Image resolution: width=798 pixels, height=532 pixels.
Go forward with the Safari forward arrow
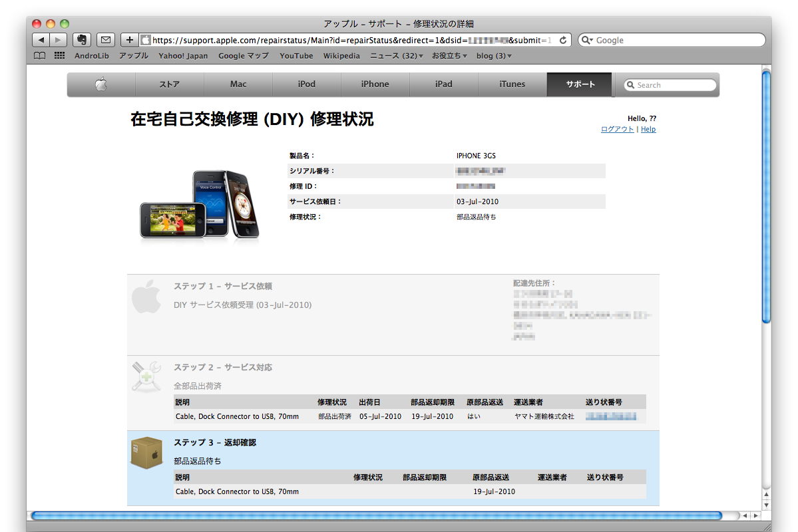[x=59, y=40]
